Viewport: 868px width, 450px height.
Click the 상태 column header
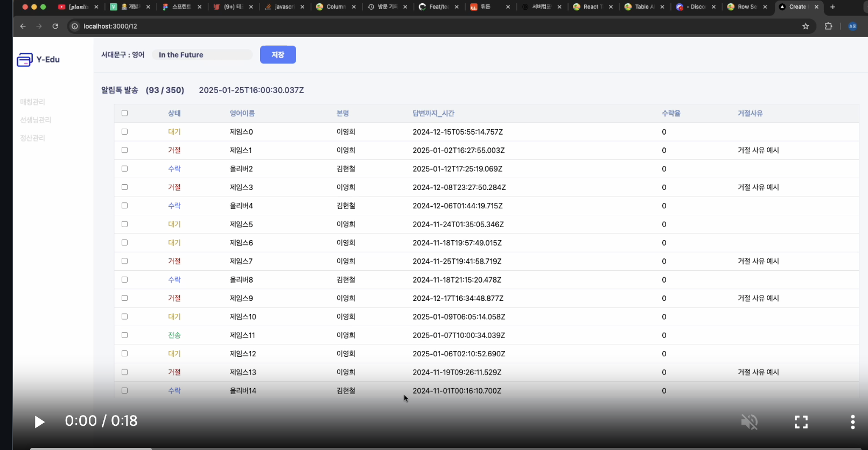[174, 113]
